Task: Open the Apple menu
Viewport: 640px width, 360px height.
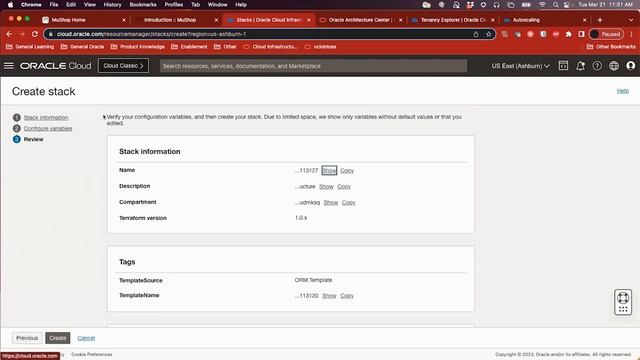Action: point(11,4)
